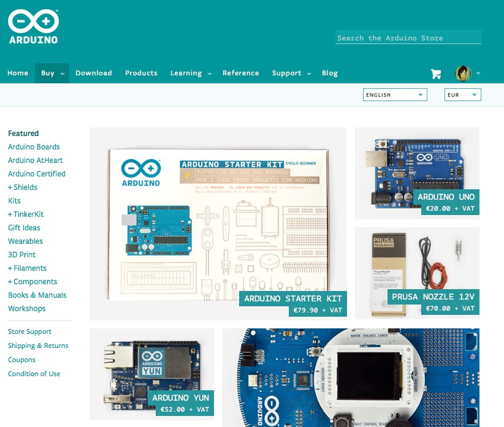Click the Arduino logo
This screenshot has height=427, width=504.
[x=32, y=25]
